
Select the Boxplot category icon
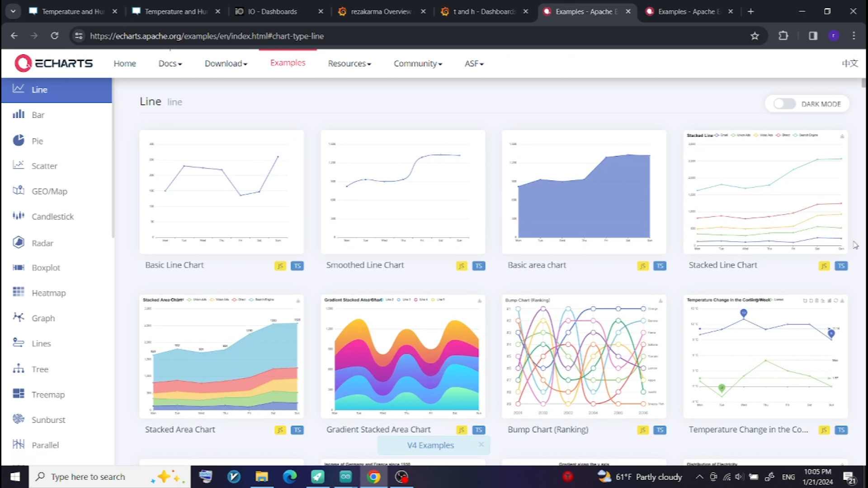18,267
